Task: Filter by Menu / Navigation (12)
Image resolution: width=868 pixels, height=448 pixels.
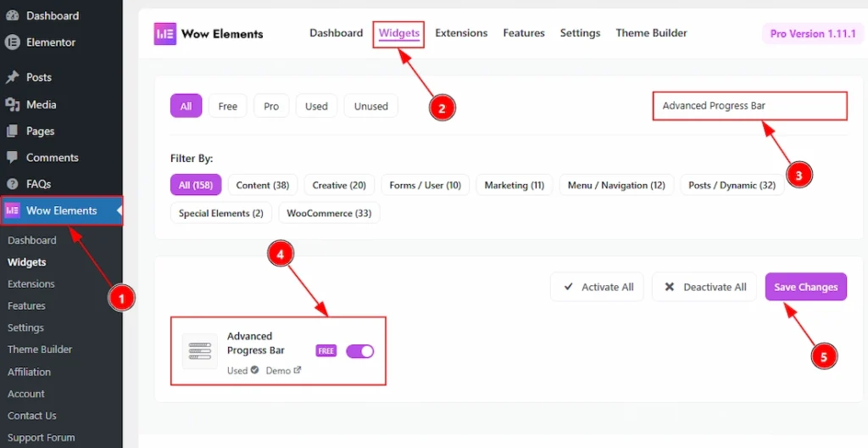Action: tap(617, 185)
